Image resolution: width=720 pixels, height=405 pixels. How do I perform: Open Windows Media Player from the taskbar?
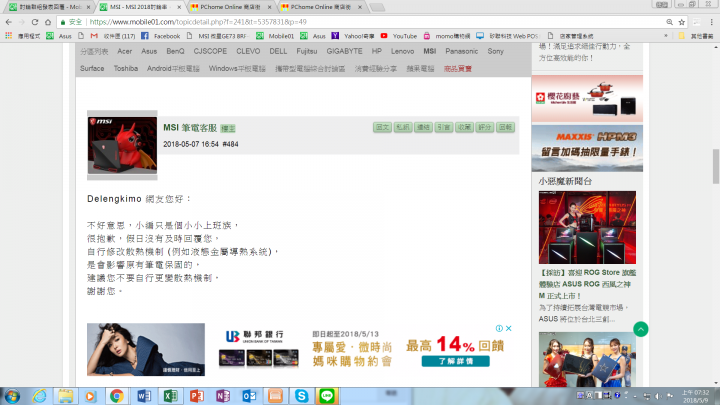coord(90,396)
